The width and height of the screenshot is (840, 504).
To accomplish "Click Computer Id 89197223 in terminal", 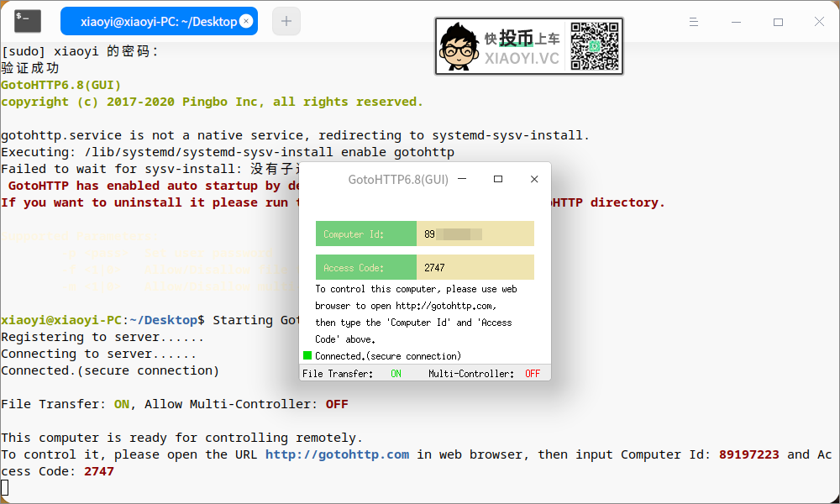I will 749,454.
